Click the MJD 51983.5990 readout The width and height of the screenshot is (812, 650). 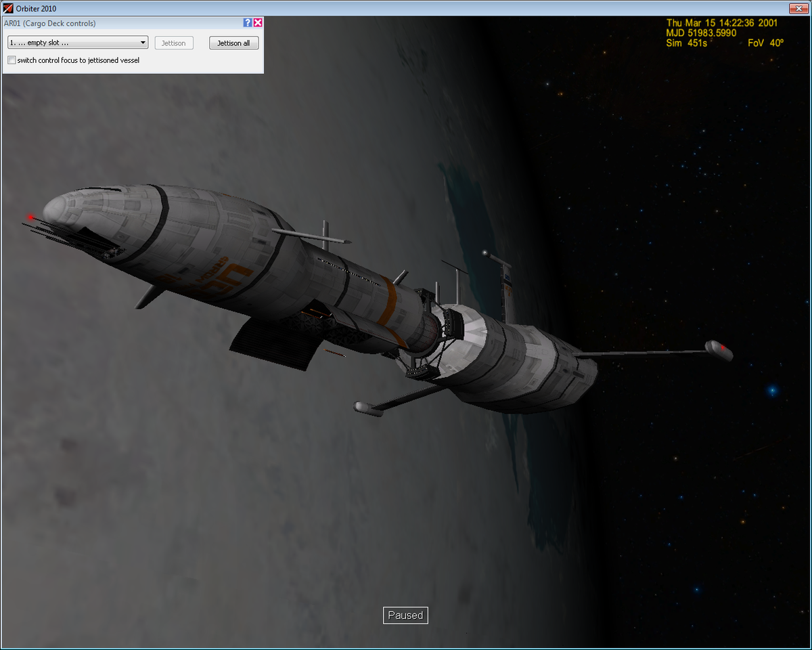point(701,32)
